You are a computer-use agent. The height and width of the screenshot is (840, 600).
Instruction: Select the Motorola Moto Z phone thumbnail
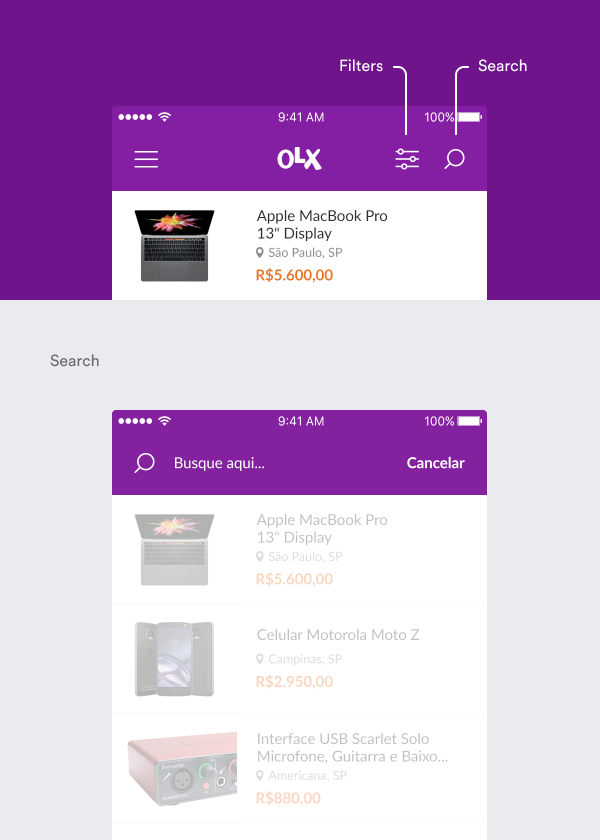pyautogui.click(x=175, y=659)
